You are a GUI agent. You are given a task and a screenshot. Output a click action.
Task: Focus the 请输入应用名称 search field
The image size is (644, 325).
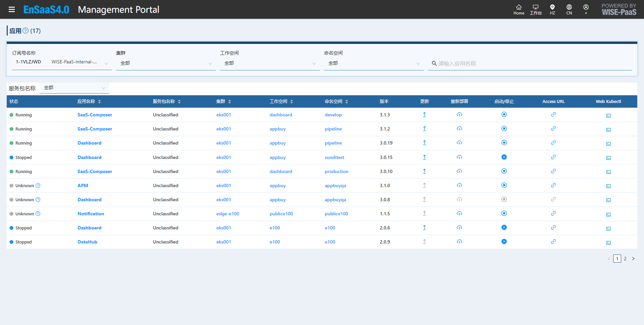click(x=530, y=63)
